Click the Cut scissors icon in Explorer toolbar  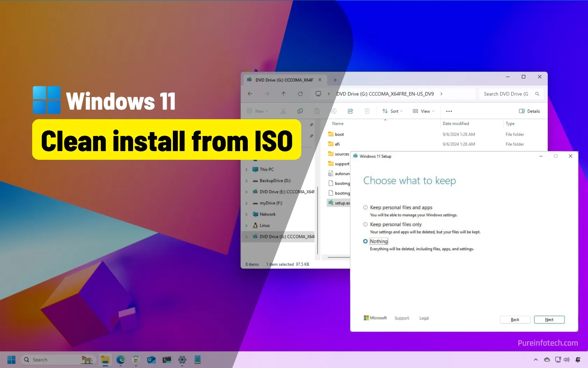click(x=283, y=111)
